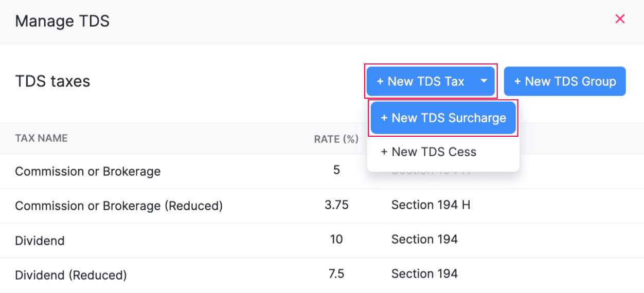Screen dimensions: 644x293
Task: Click the TDS taxes heading
Action: click(52, 81)
